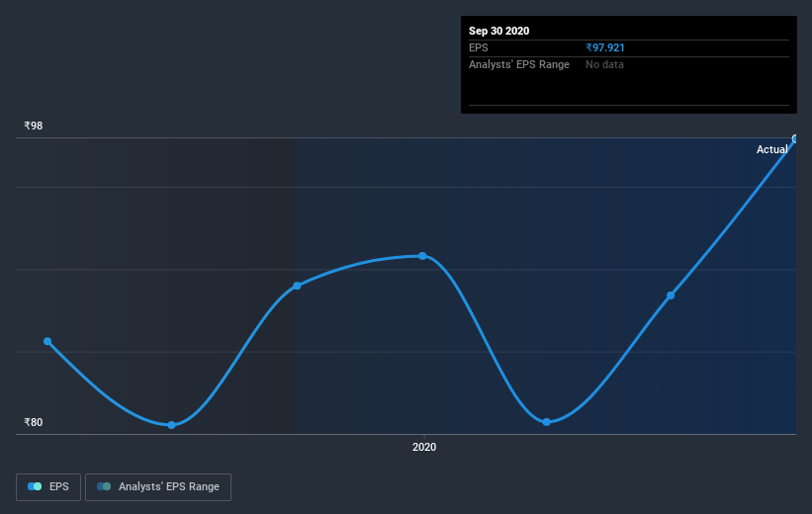Image resolution: width=812 pixels, height=514 pixels.
Task: Click the 'Actual' label on chart
Action: coord(771,149)
